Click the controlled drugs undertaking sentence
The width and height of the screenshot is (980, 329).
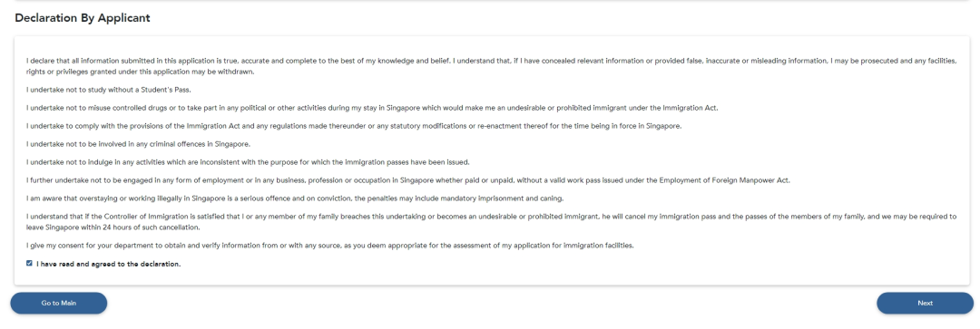point(373,108)
